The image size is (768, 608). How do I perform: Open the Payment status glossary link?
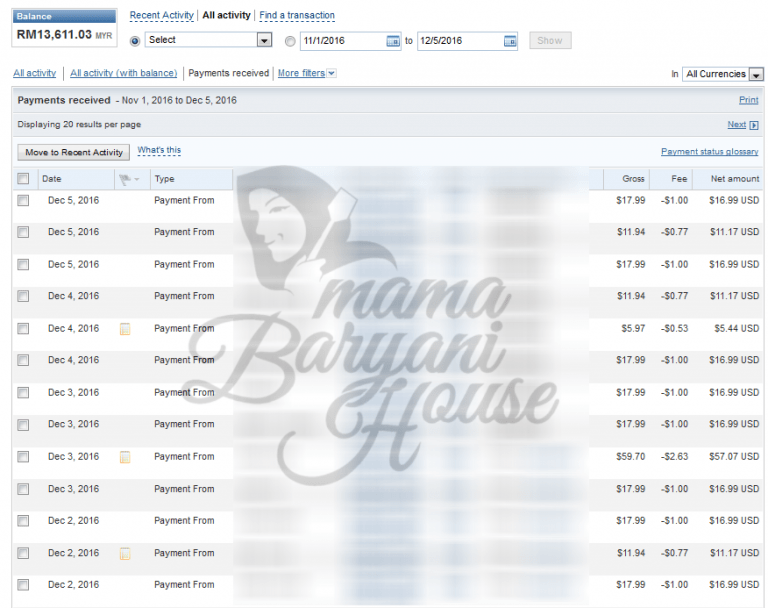click(709, 152)
